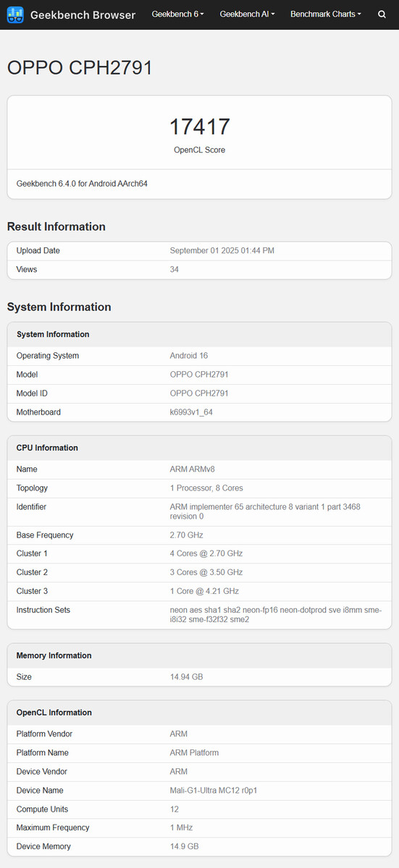399x868 pixels.
Task: Select Device Vendor value ARM
Action: coord(179,771)
